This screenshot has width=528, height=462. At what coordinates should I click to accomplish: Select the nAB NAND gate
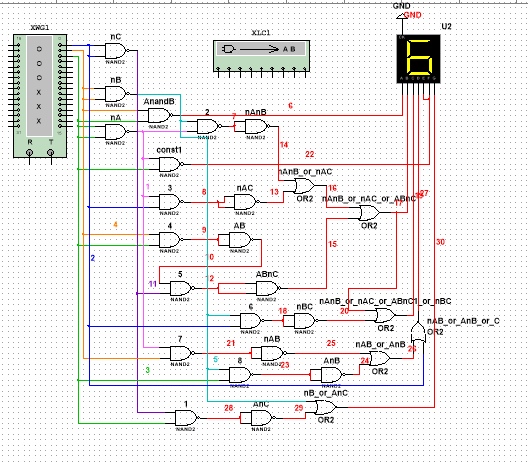click(273, 353)
